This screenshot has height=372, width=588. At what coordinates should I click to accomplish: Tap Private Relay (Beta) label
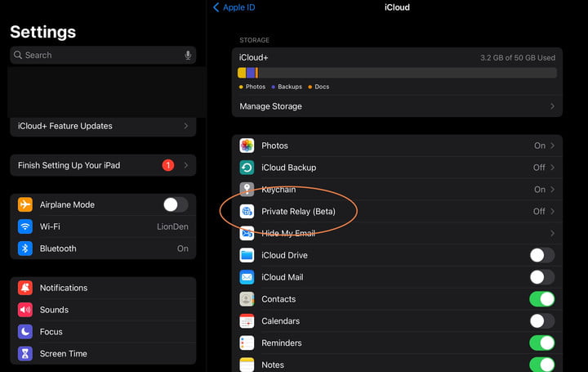[x=299, y=211]
